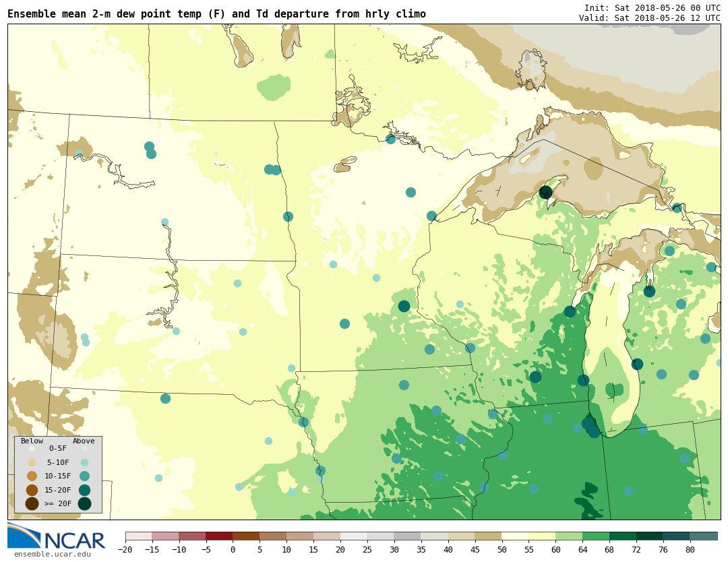The image size is (728, 562).
Task: Pick the -20 to -15 color bar swatch
Action: pyautogui.click(x=139, y=536)
